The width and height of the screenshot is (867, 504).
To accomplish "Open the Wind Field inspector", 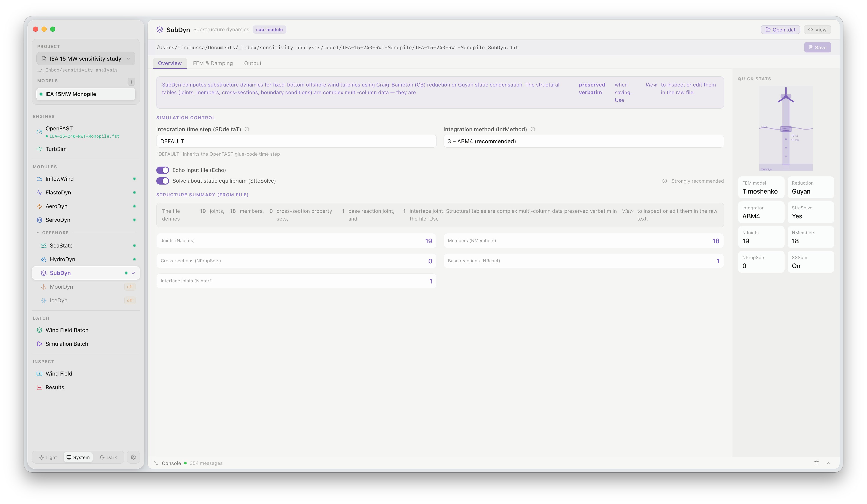I will [86, 374].
